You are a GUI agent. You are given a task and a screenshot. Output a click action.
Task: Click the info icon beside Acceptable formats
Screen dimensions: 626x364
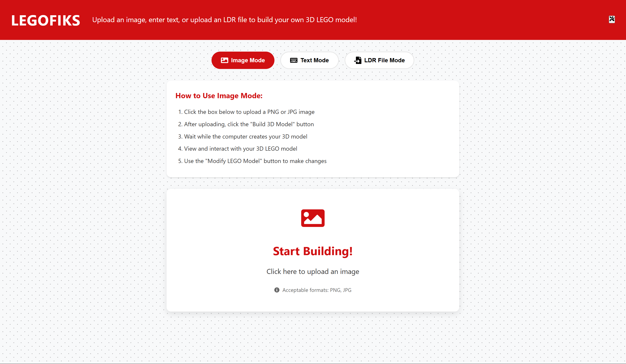277,290
